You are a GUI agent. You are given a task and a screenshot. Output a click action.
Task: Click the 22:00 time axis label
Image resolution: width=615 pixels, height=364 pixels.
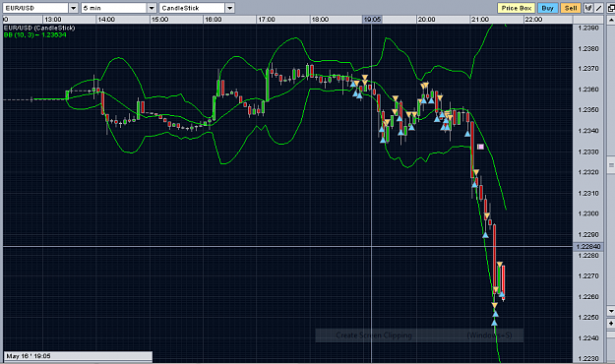(533, 20)
